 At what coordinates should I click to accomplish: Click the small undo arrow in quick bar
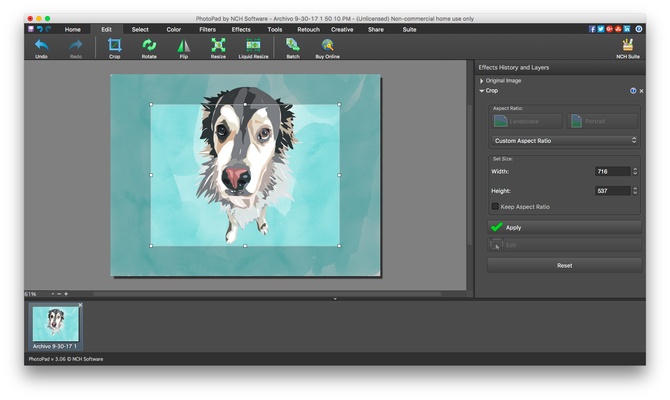click(39, 29)
